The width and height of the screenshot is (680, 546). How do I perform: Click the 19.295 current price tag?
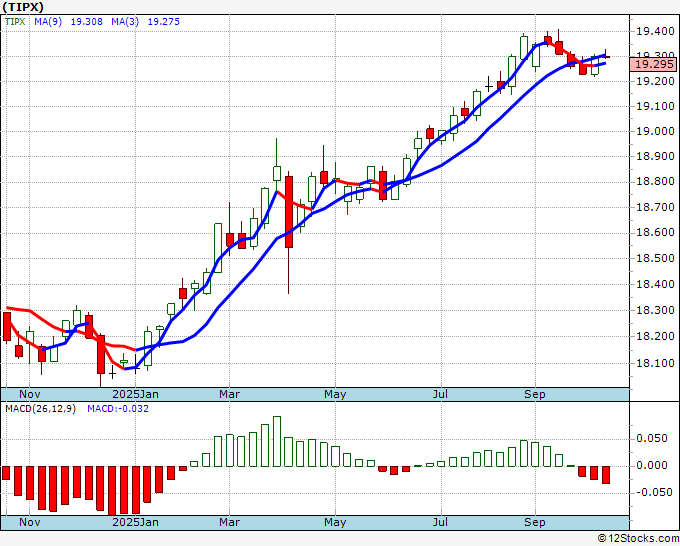click(x=654, y=65)
